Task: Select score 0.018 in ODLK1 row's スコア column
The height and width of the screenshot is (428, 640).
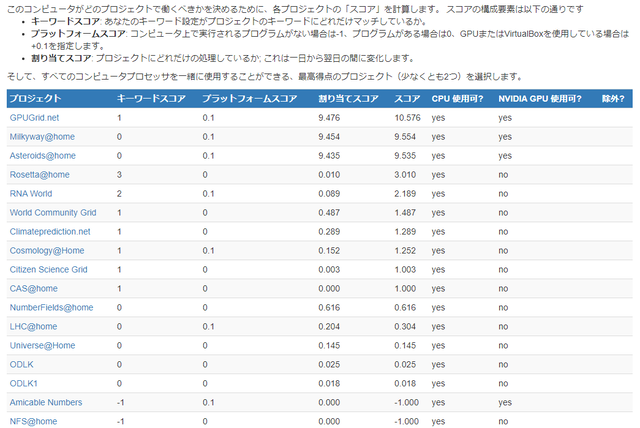Action: (405, 384)
